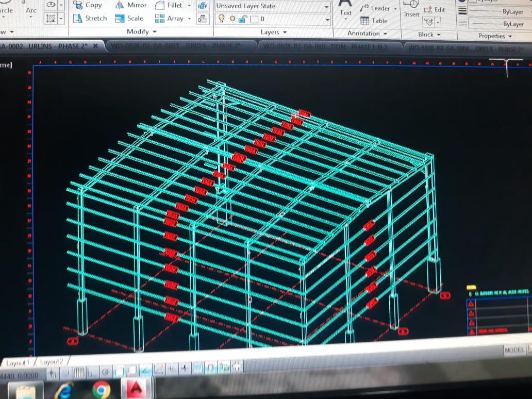Viewport: 532px width, 399px height.
Task: Expand the Annotation panel
Action: tap(367, 33)
